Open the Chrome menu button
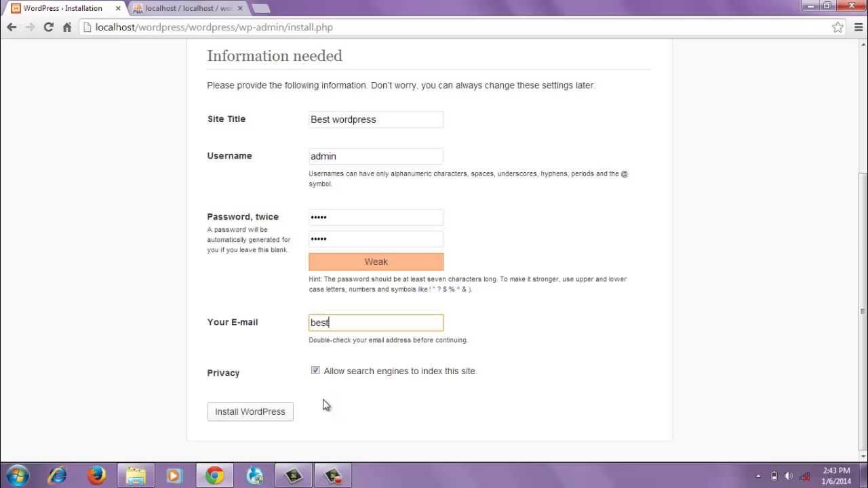Viewport: 868px width, 488px height. tap(858, 27)
